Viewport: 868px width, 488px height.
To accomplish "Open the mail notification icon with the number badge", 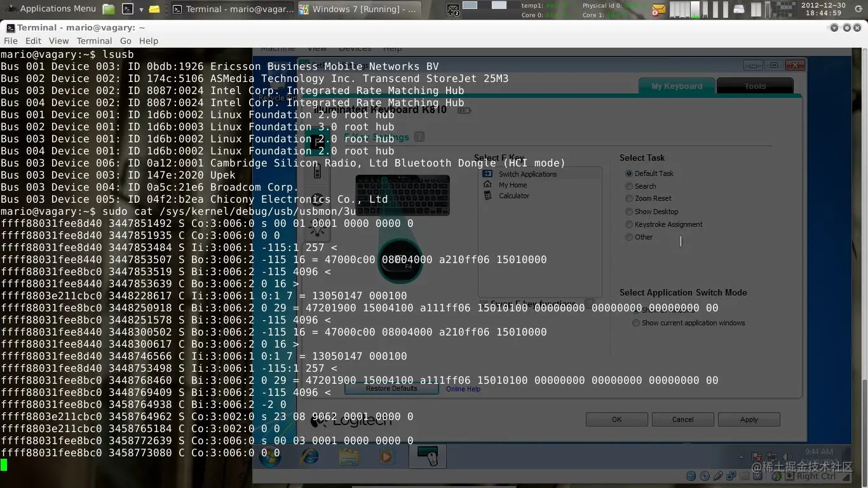I will 453,10.
